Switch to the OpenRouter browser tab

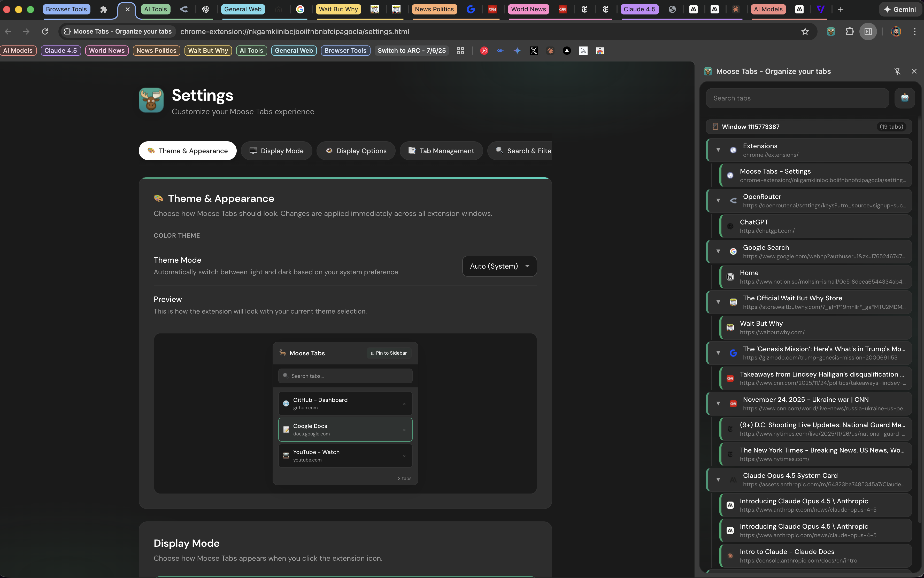[184, 9]
